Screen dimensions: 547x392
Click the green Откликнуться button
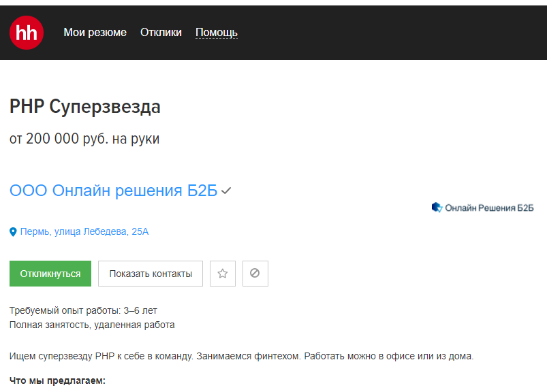(x=50, y=274)
